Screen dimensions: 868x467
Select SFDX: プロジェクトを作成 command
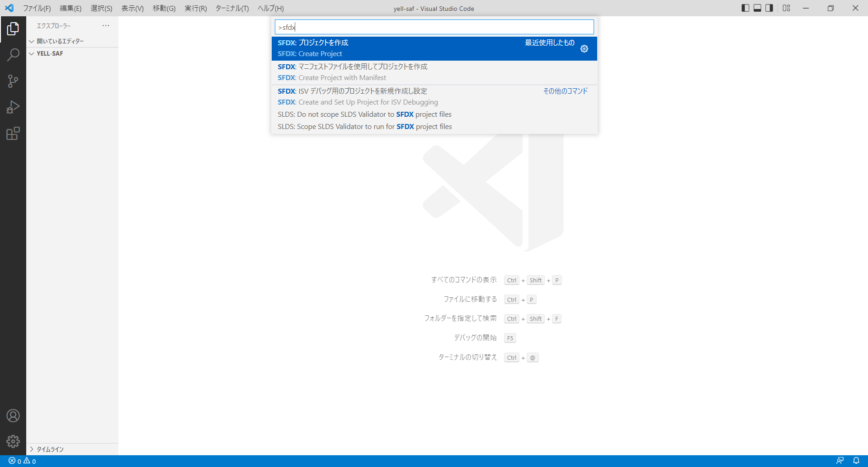point(434,48)
